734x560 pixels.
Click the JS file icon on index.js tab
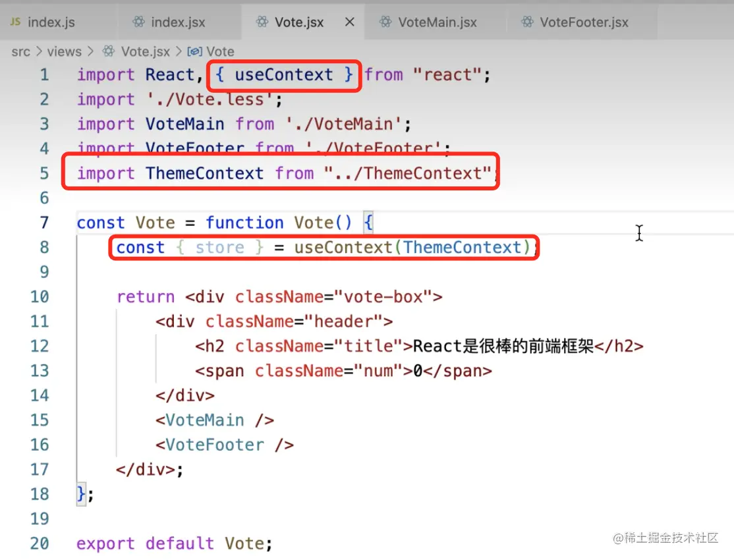coord(15,22)
